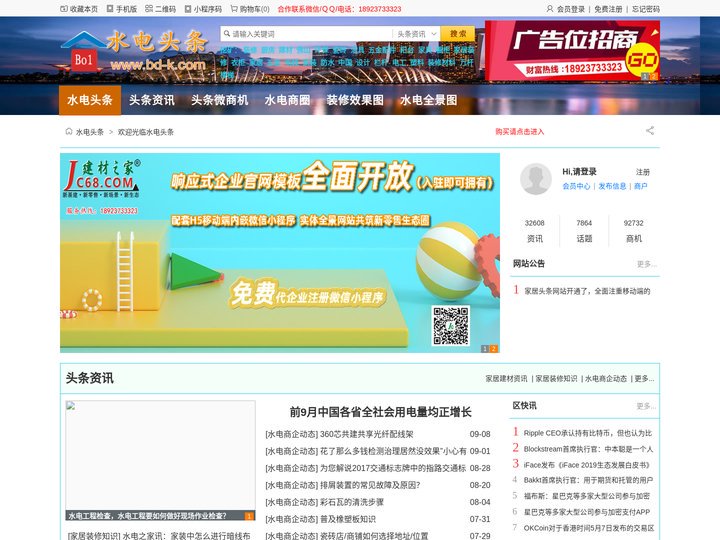Click the 免费注册 free register link

coord(608,9)
